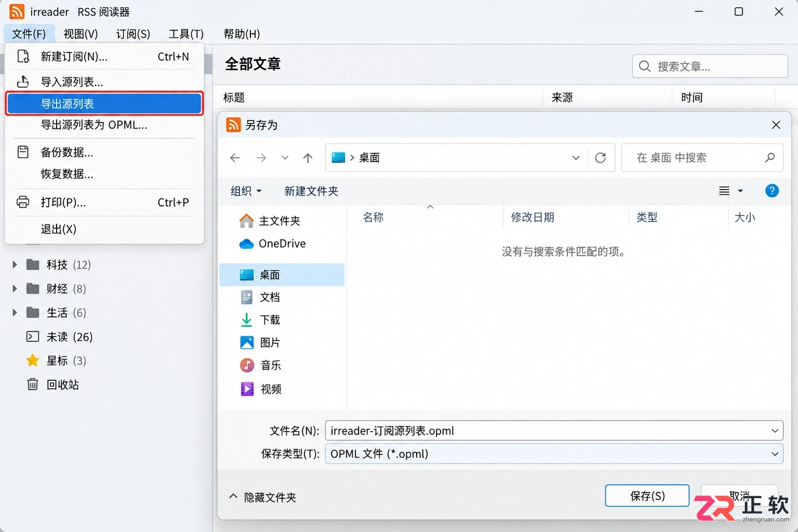Choose 打印(P)... menu entry
Viewport: 798px width, 532px height.
pyautogui.click(x=104, y=202)
